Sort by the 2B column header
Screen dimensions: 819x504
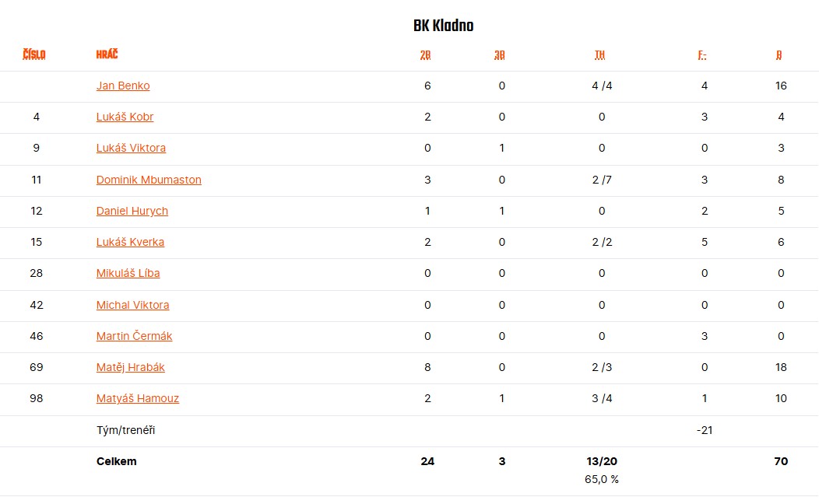coord(426,55)
